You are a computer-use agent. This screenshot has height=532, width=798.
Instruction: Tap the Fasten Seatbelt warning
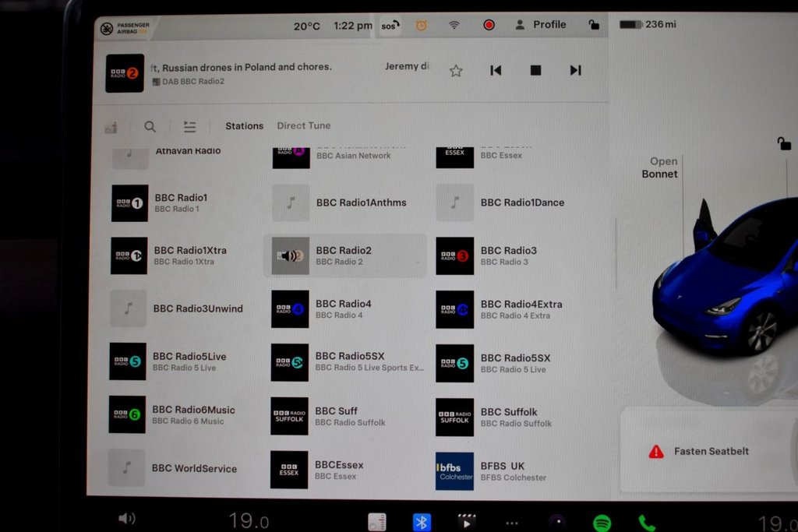click(x=699, y=451)
